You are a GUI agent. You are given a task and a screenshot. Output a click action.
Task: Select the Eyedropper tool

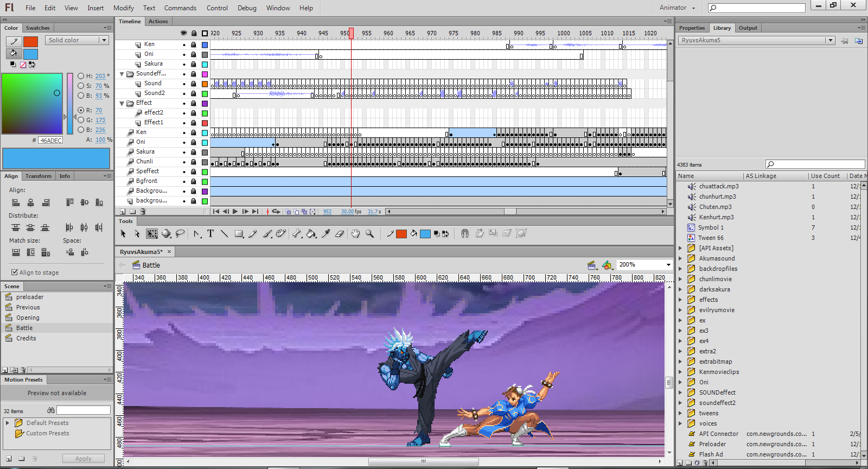point(325,233)
